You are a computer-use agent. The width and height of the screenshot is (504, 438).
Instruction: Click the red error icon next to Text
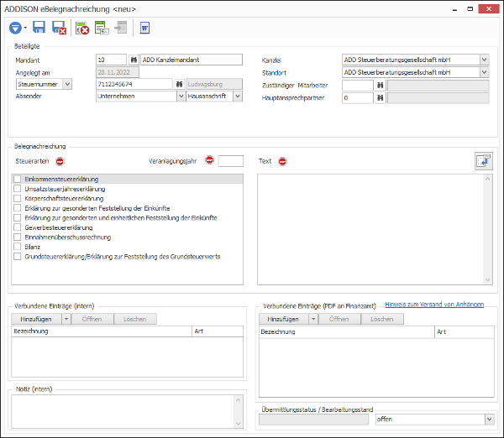coord(282,161)
